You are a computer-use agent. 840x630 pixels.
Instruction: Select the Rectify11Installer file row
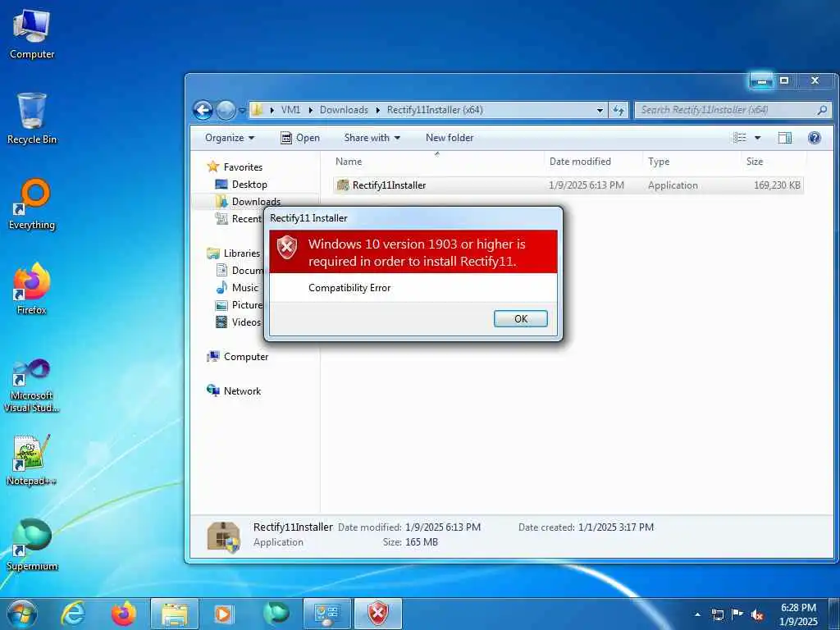coord(568,185)
